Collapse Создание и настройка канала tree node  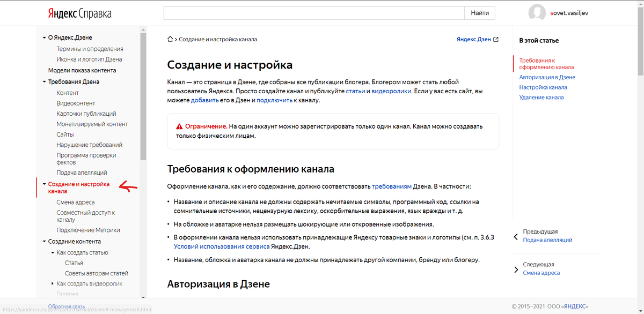(45, 184)
